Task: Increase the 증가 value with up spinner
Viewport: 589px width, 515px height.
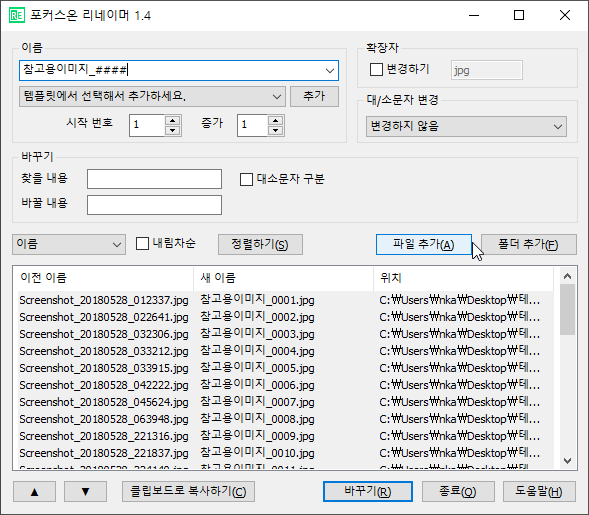Action: coord(276,121)
